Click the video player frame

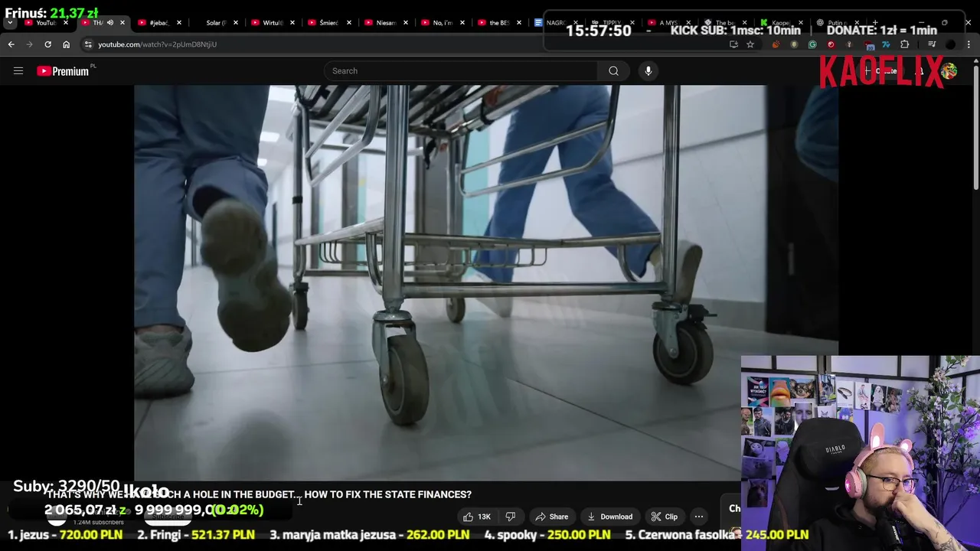click(486, 283)
